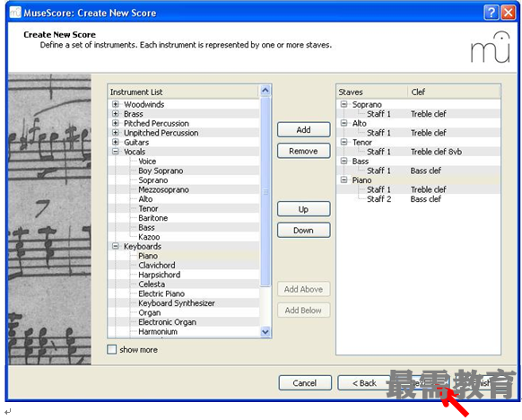
Task: Move selected instrument Down
Action: 304,230
